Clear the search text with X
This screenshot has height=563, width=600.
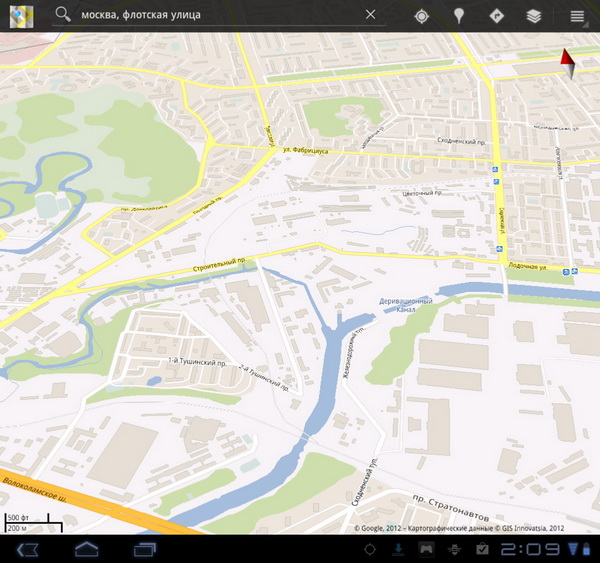point(371,15)
